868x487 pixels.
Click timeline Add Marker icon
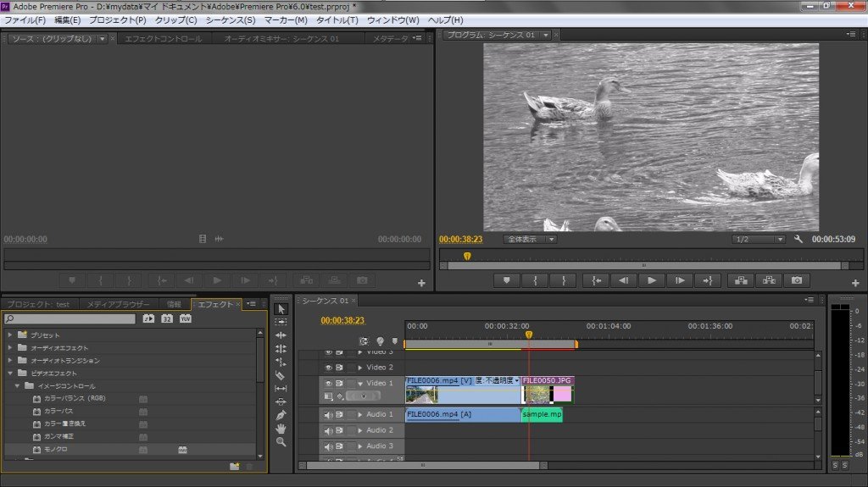[x=395, y=341]
